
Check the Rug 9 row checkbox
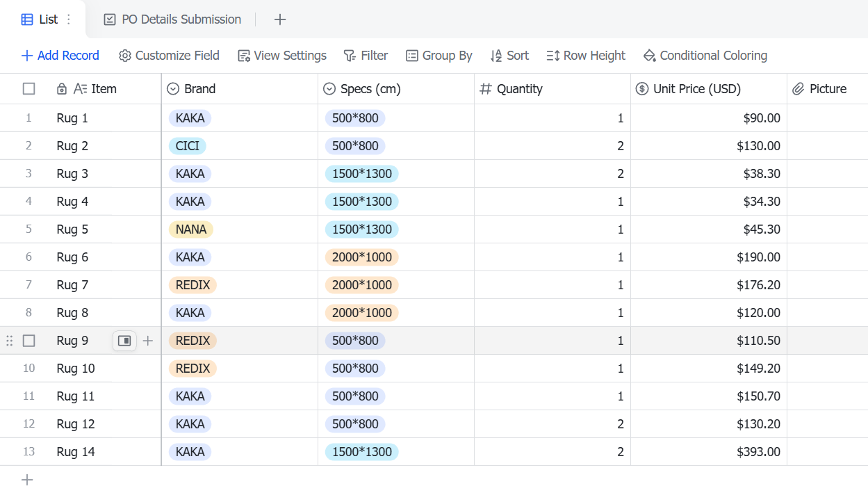[28, 341]
